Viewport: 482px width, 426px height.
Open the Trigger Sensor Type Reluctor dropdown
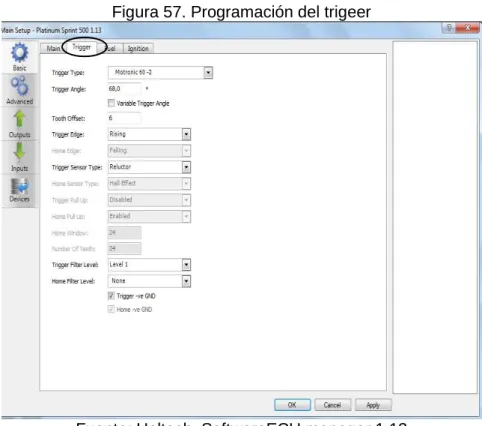pos(149,167)
